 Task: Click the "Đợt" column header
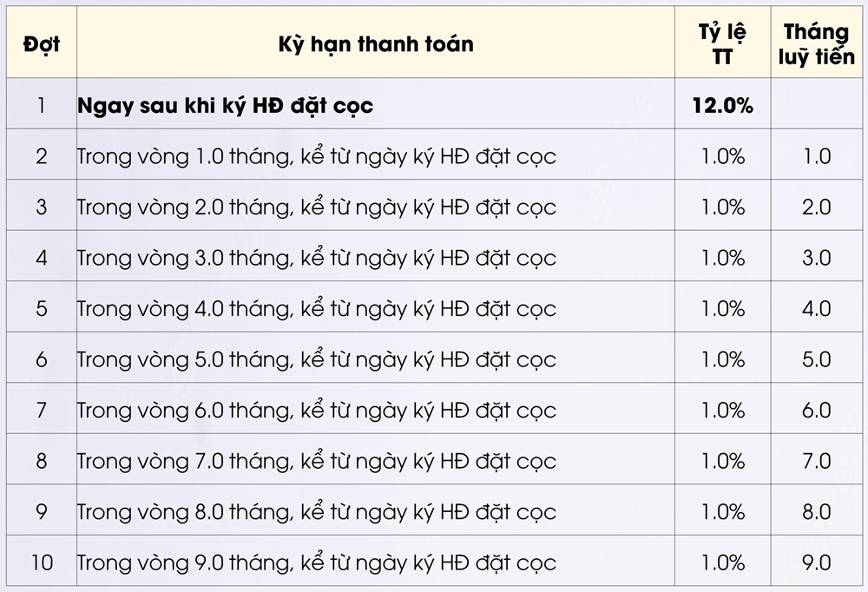[x=42, y=44]
